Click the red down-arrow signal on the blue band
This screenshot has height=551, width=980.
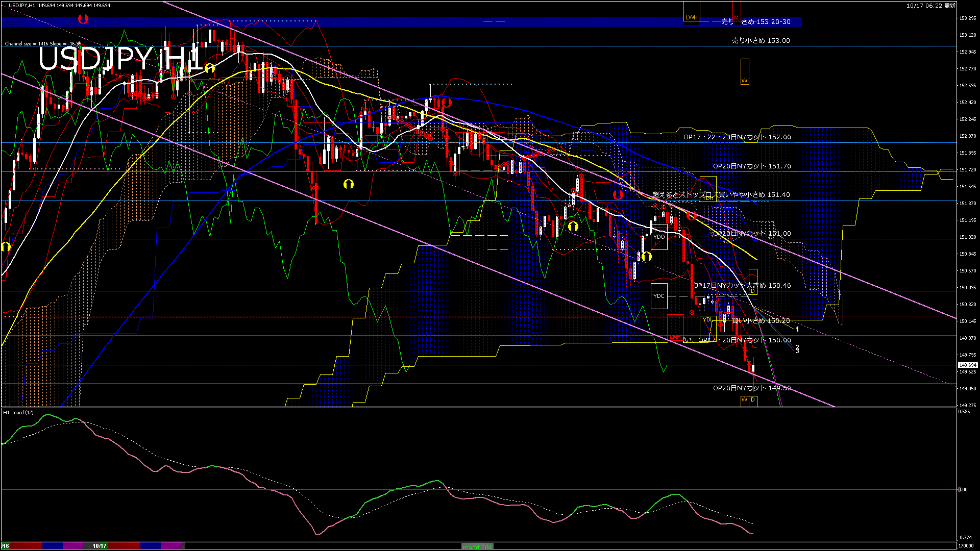83,19
